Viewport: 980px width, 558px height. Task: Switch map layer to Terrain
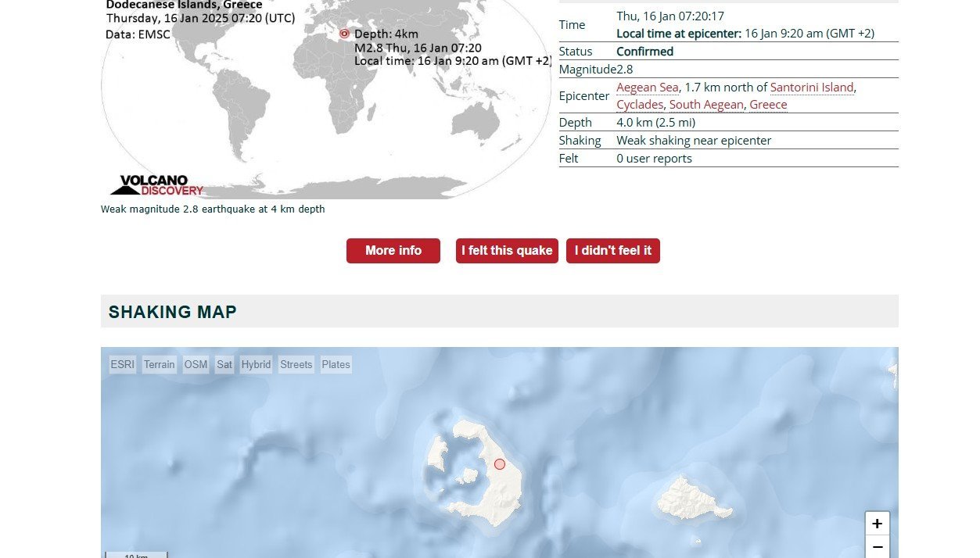click(x=159, y=364)
